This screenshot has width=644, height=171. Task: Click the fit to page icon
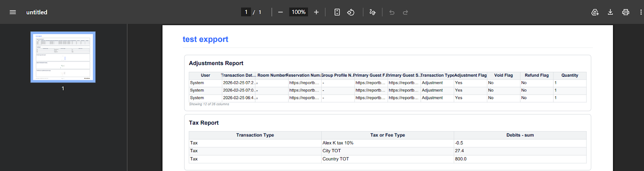coord(337,12)
